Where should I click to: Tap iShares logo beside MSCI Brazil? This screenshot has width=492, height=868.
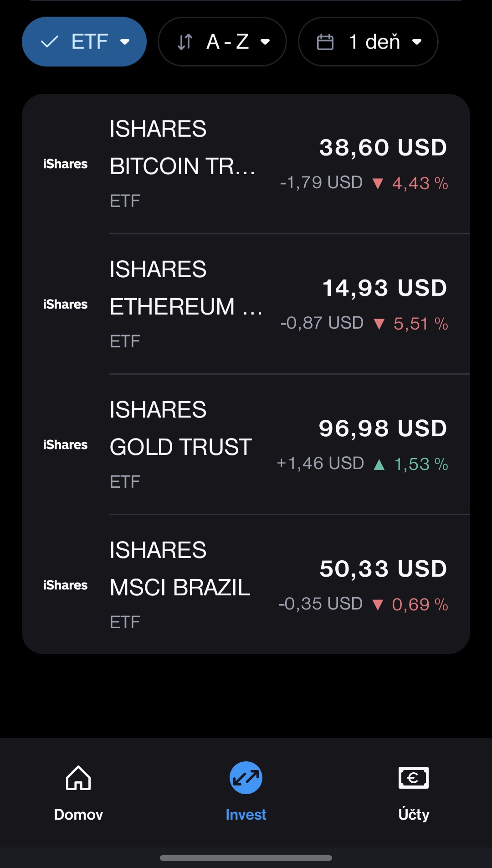(x=65, y=585)
